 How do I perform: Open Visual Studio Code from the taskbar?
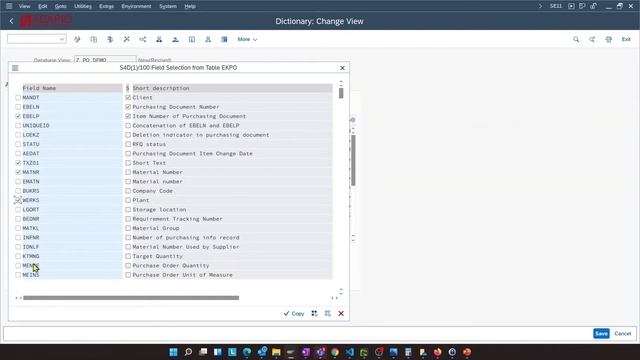click(350, 352)
